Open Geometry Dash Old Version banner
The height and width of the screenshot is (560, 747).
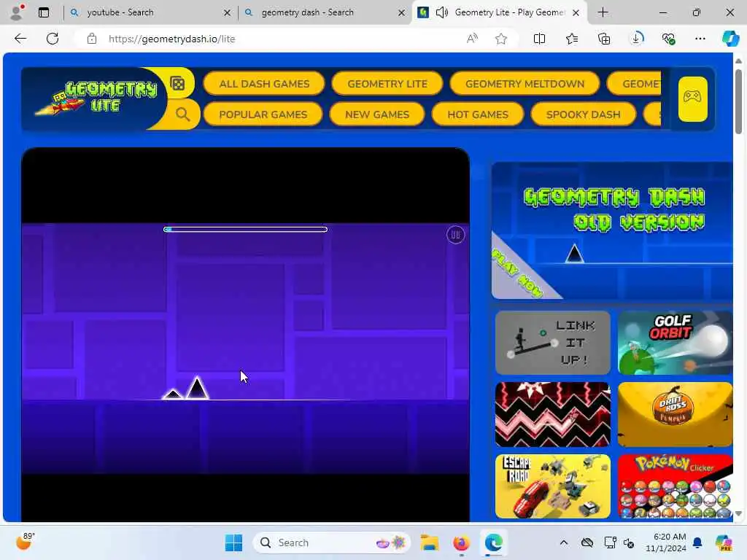[612, 230]
